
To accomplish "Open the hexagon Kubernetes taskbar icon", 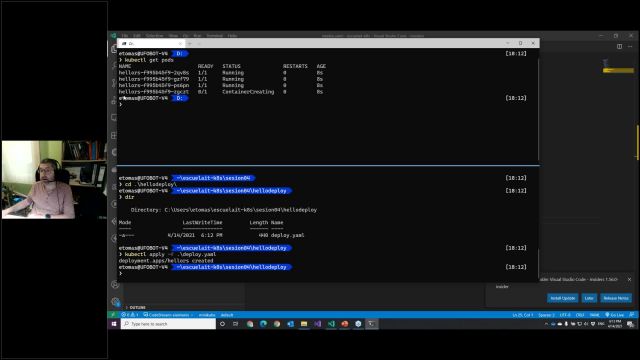I will tap(358, 324).
